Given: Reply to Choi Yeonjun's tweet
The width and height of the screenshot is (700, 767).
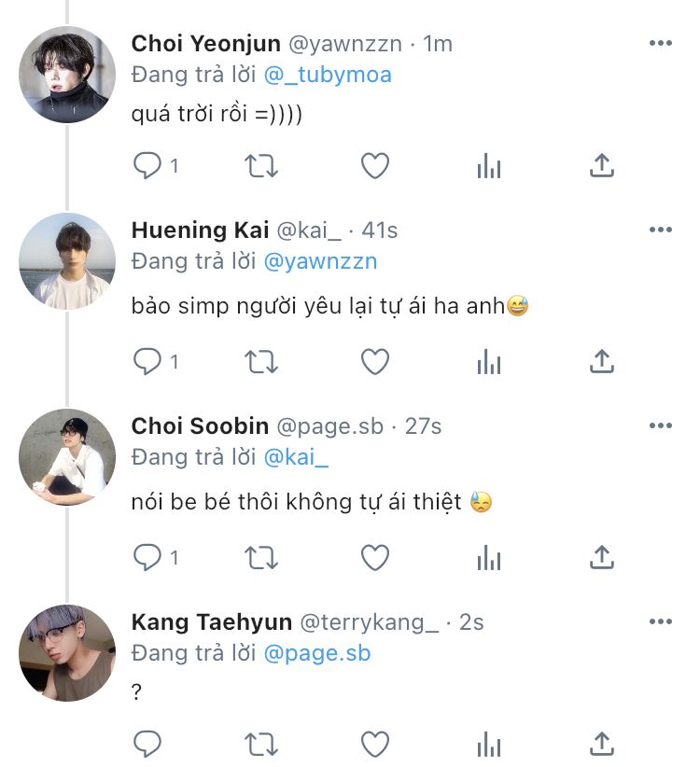Looking at the screenshot, I should [x=147, y=166].
